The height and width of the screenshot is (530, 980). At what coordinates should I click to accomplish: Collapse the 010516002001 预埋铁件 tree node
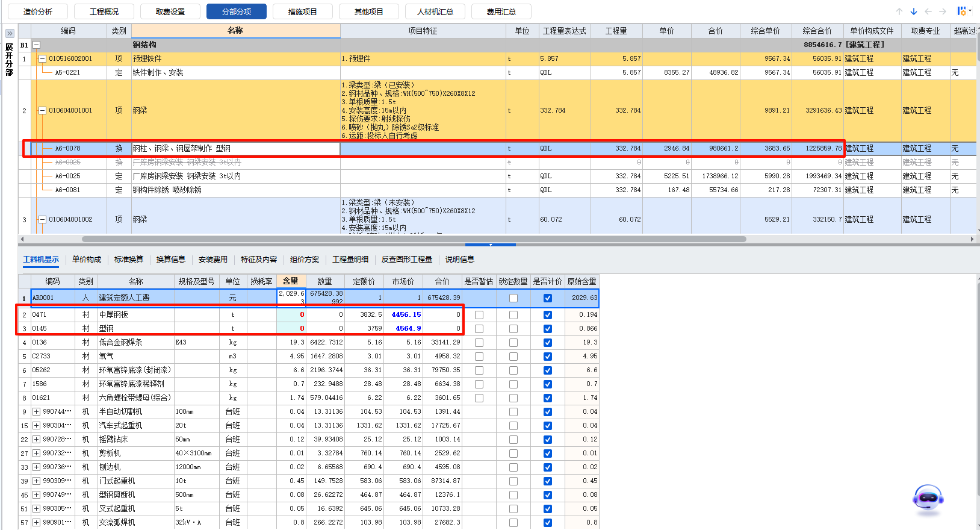coord(42,59)
